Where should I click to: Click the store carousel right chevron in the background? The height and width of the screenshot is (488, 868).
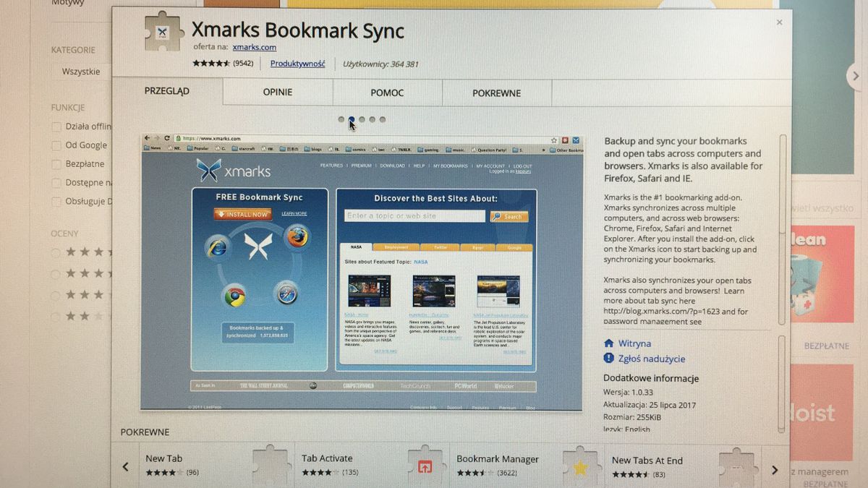856,75
